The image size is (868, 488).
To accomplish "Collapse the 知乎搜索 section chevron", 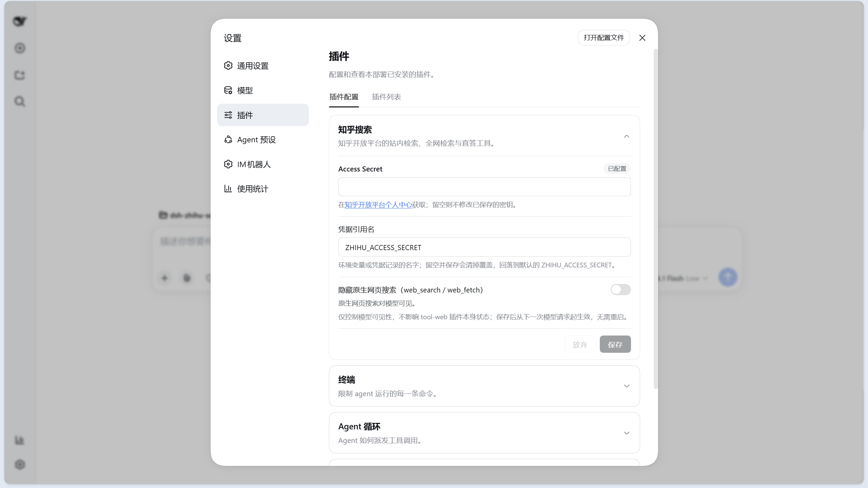I will [x=627, y=136].
